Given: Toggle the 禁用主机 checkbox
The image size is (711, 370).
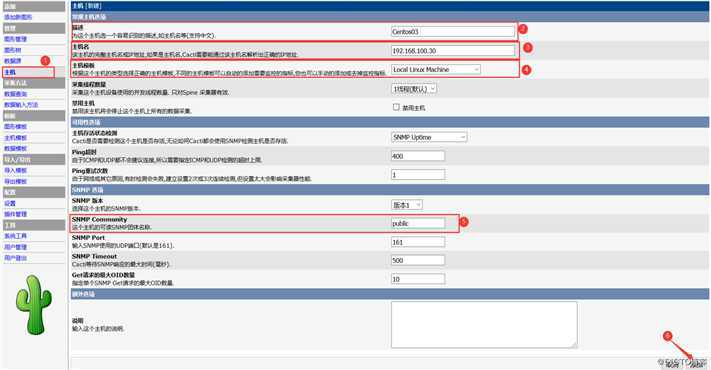Looking at the screenshot, I should point(396,107).
